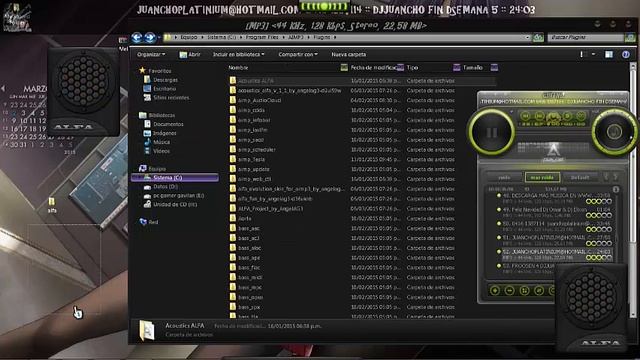Screen dimensions: 640x360
Task: Create a folder with Nueva carpeta
Action: click(349, 54)
